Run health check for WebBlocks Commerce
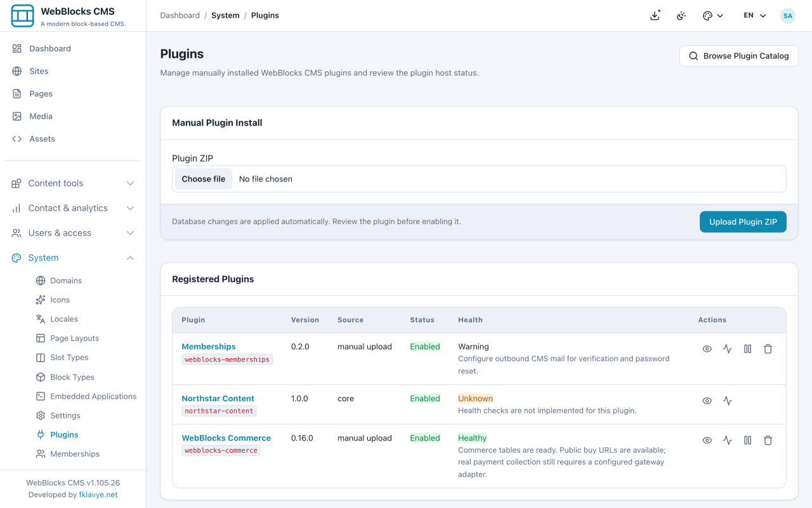The height and width of the screenshot is (508, 812). [727, 440]
